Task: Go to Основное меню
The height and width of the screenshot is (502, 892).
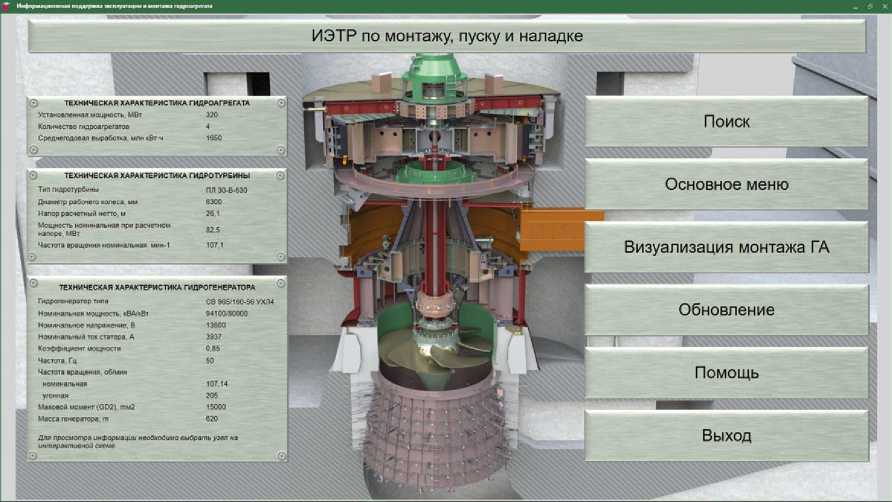Action: point(726,184)
